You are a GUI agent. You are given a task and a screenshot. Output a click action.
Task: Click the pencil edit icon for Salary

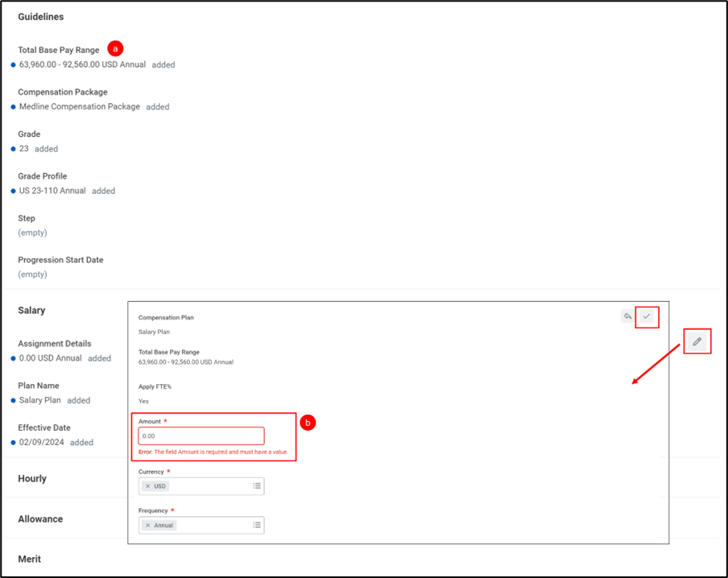tap(697, 341)
